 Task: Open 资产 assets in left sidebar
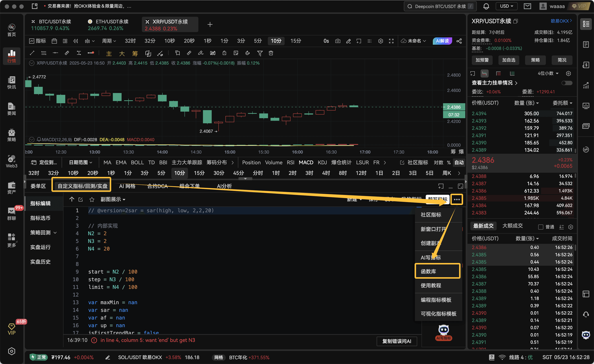(11, 188)
